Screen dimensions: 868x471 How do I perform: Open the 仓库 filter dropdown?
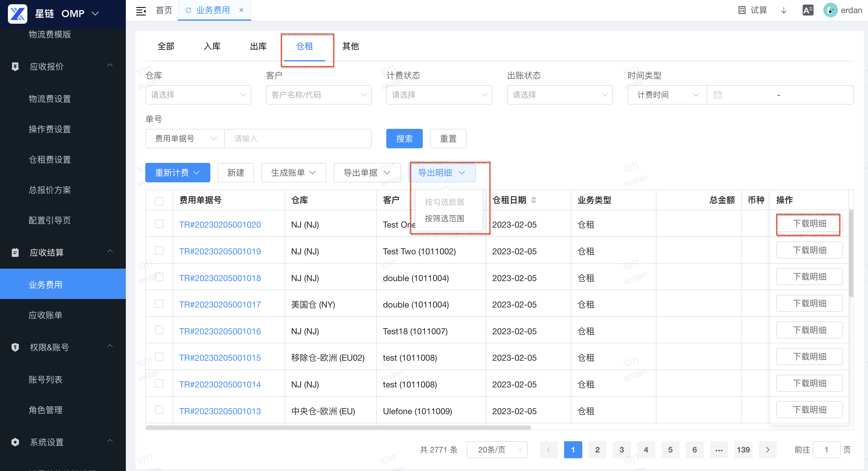(x=198, y=95)
